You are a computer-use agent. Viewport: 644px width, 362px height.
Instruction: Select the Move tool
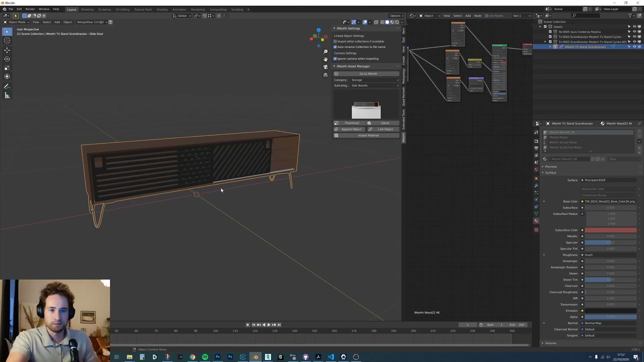coord(7,50)
